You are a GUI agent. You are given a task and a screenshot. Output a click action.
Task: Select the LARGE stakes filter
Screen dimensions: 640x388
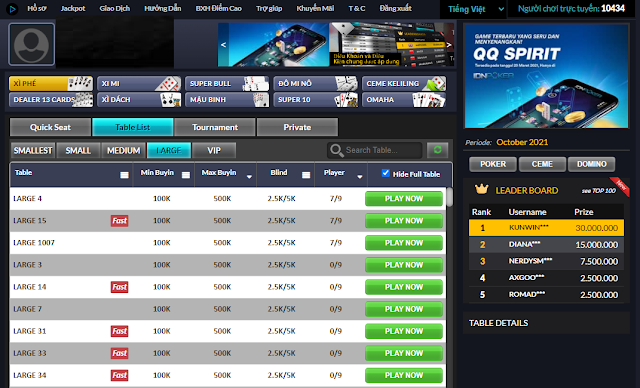[x=169, y=151]
